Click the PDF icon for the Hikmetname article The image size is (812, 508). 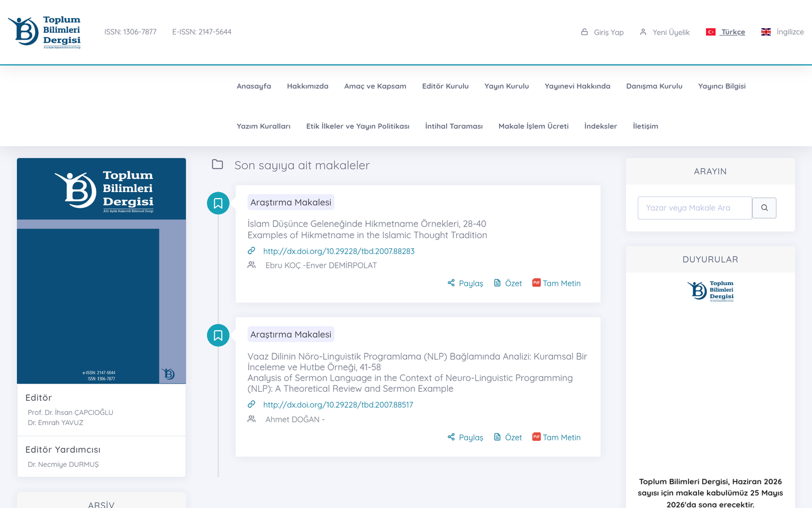[536, 283]
